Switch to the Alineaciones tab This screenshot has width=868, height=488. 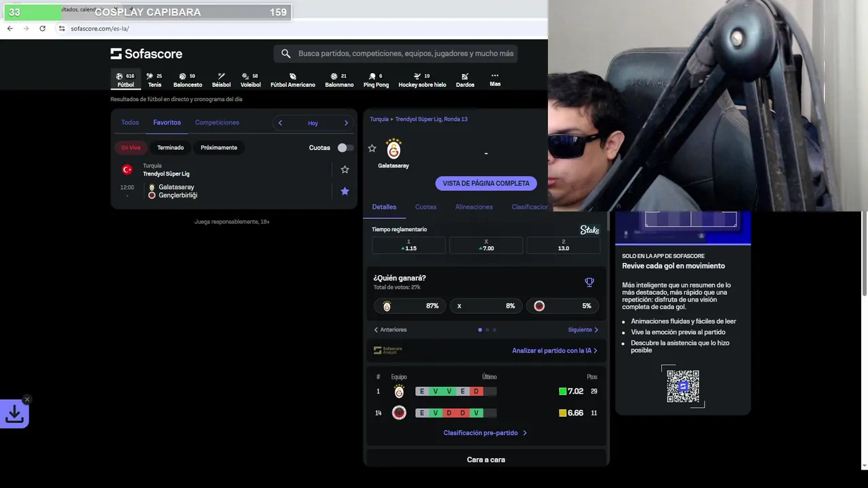[x=474, y=207]
